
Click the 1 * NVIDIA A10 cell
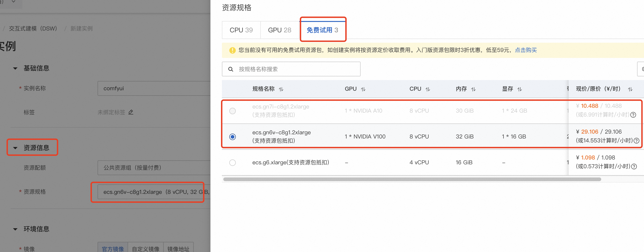tap(363, 111)
